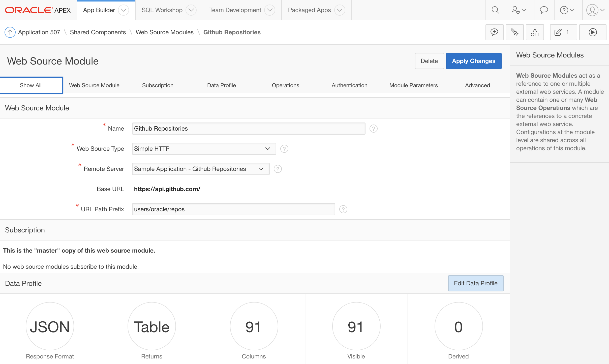Switch to the Authentication tab
This screenshot has height=364, width=609.
coord(349,85)
